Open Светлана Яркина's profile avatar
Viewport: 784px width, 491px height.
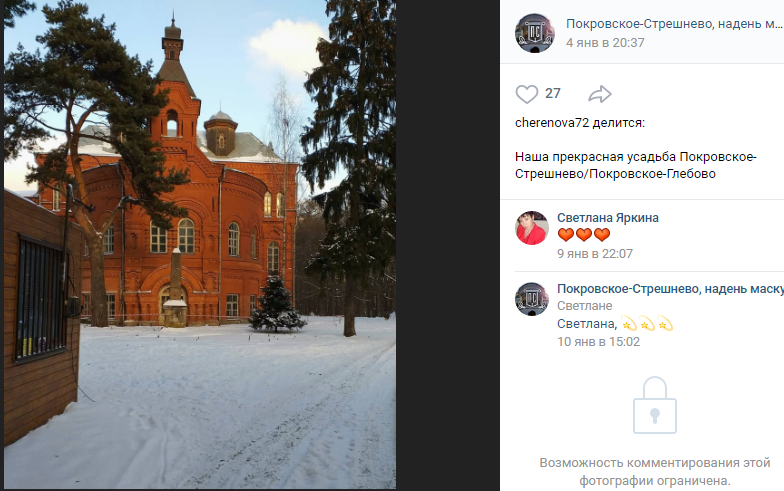point(532,228)
